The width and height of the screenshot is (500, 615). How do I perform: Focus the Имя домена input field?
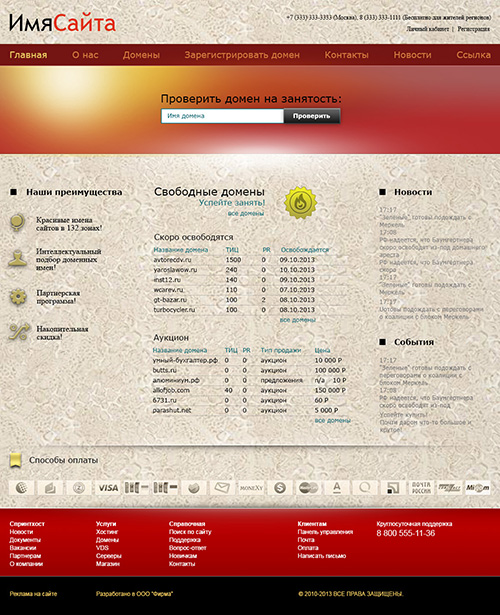222,116
